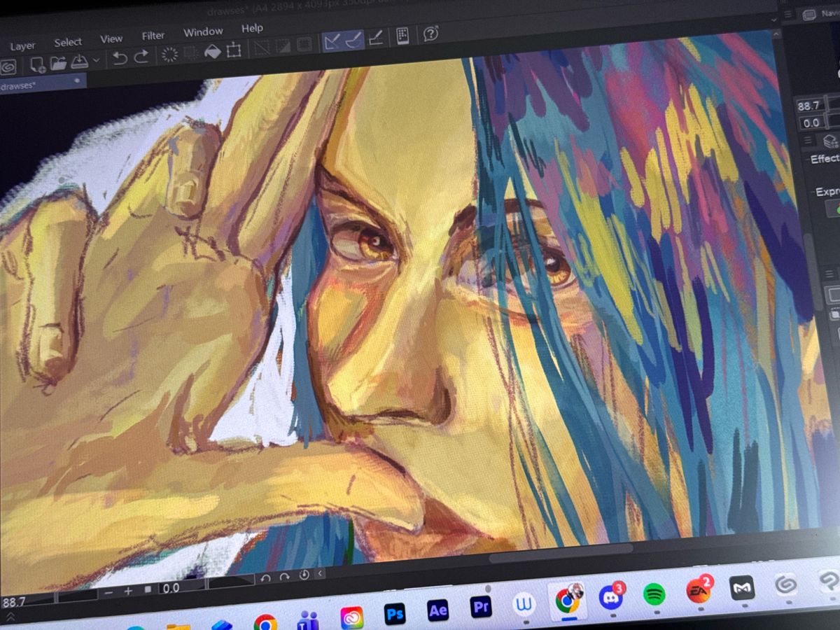Open the Select menu
840x630 pixels.
(68, 42)
